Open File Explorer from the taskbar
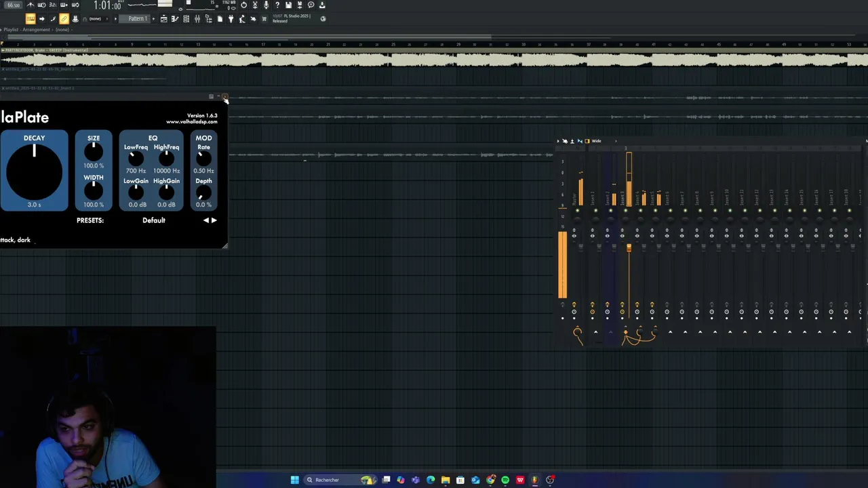Viewport: 868px width, 488px height. (x=446, y=480)
